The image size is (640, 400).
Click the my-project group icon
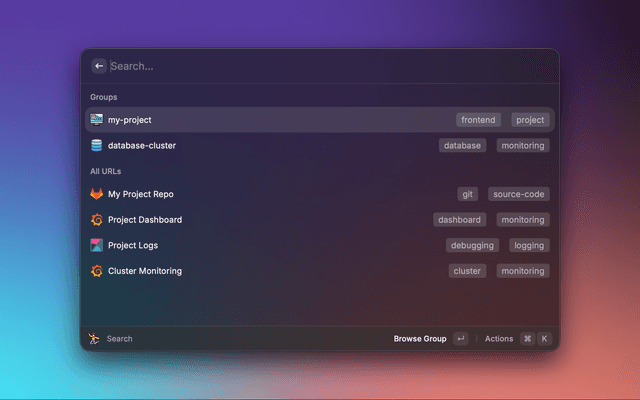[x=97, y=120]
